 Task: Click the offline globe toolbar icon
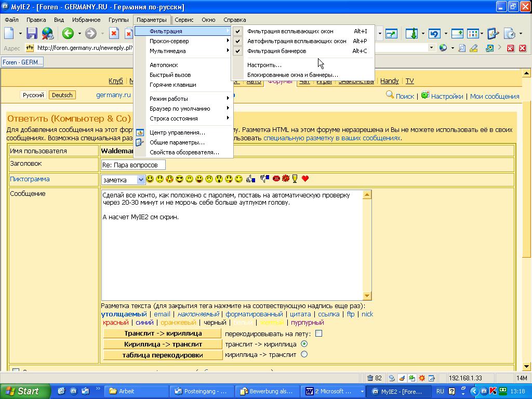[48, 33]
